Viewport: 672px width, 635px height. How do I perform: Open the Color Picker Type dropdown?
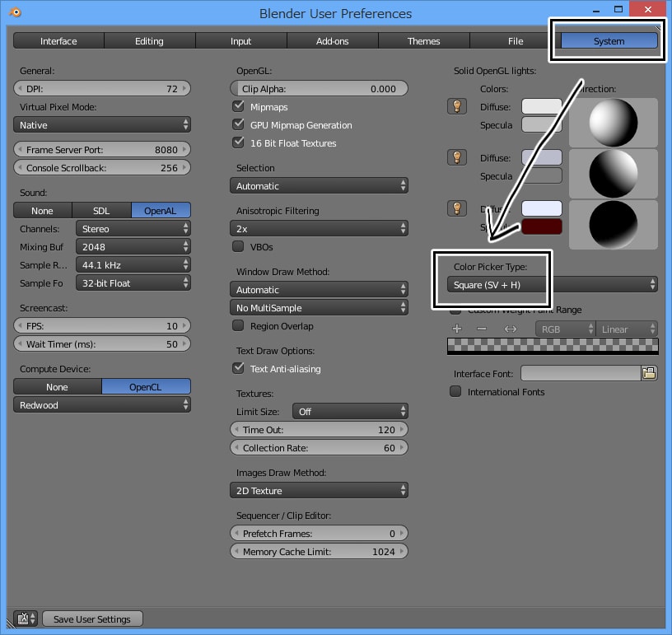pyautogui.click(x=553, y=284)
